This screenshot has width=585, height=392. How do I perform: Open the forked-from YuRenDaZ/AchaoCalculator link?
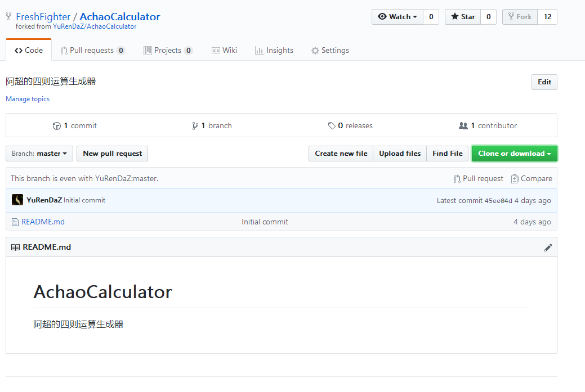(95, 26)
